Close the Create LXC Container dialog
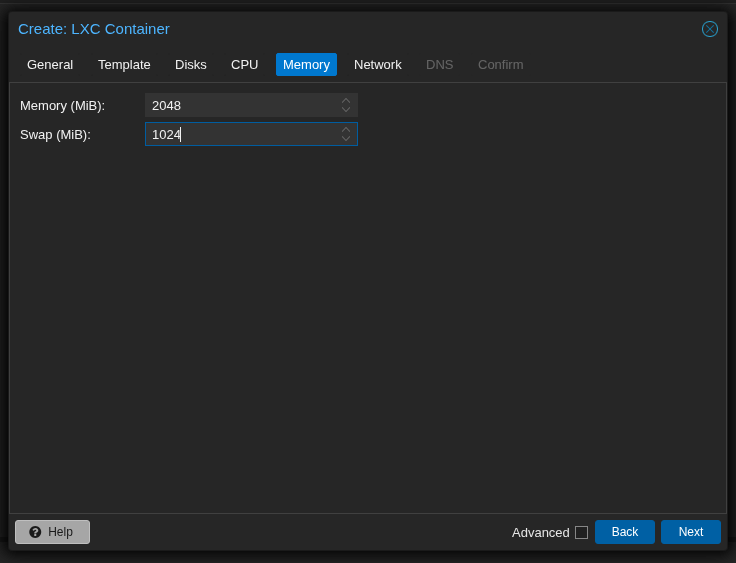Viewport: 736px width, 563px height. (710, 29)
